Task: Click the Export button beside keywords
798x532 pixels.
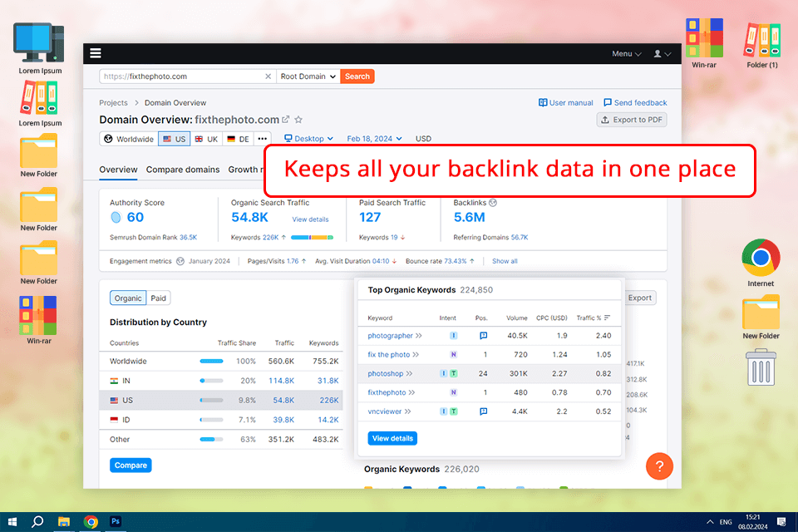Action: click(640, 298)
